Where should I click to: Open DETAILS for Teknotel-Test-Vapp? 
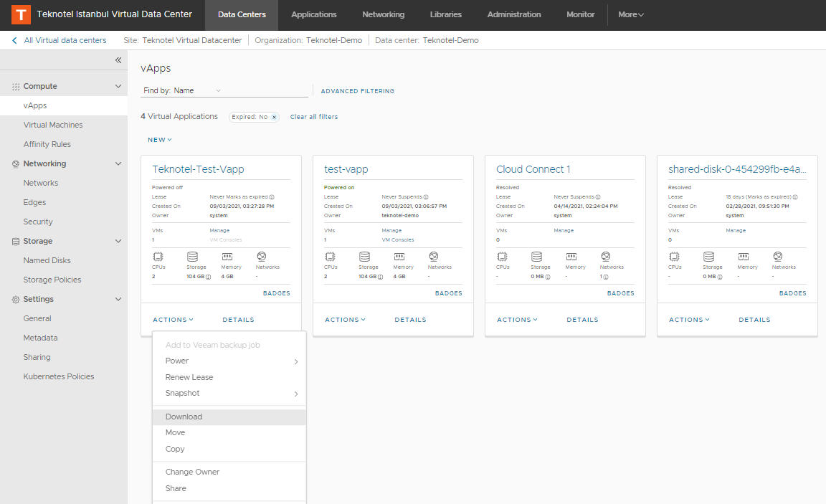point(238,320)
